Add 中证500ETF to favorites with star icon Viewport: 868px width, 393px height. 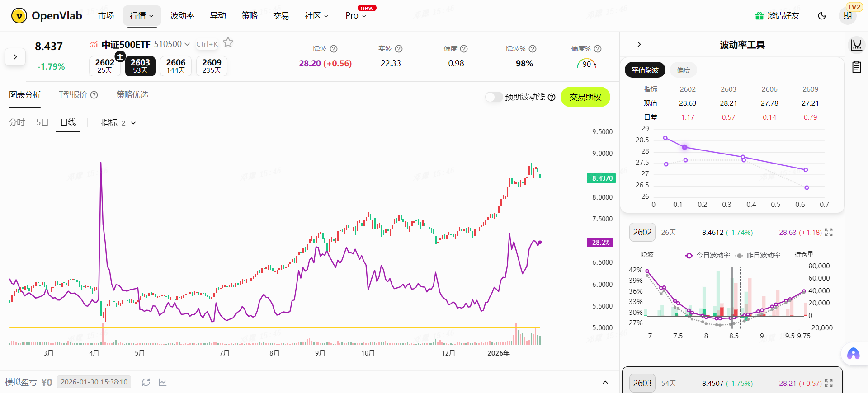click(228, 42)
